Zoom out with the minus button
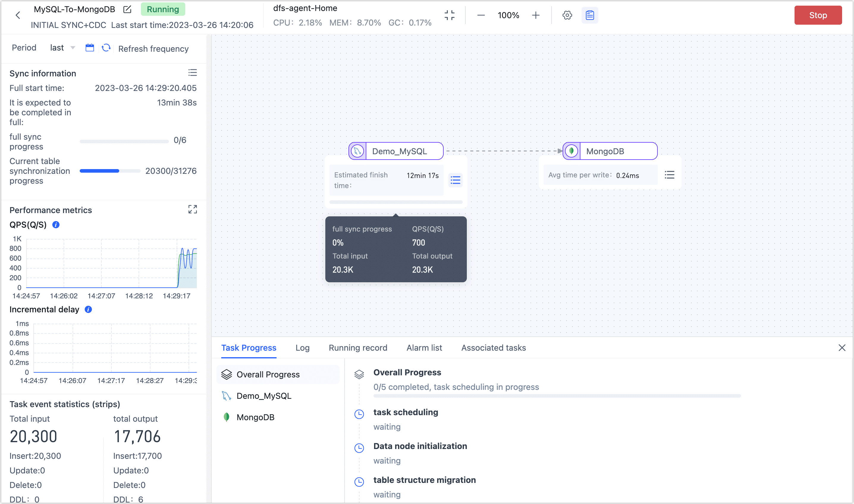Image resolution: width=854 pixels, height=504 pixels. click(x=481, y=15)
